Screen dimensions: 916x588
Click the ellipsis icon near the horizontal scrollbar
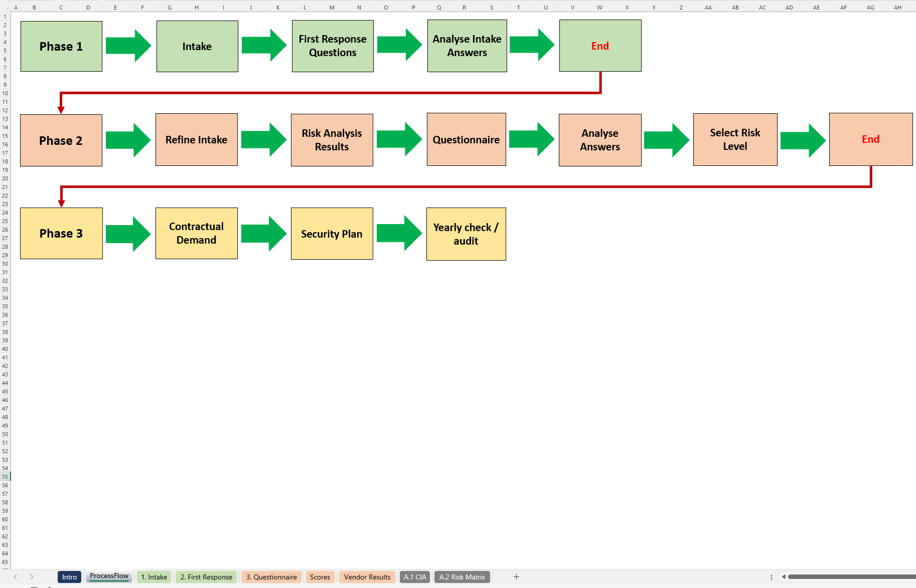[772, 576]
